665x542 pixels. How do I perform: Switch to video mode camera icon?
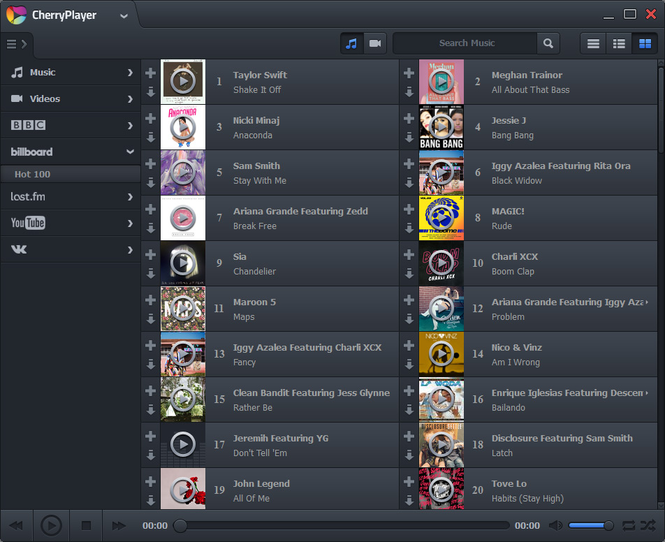pos(375,43)
